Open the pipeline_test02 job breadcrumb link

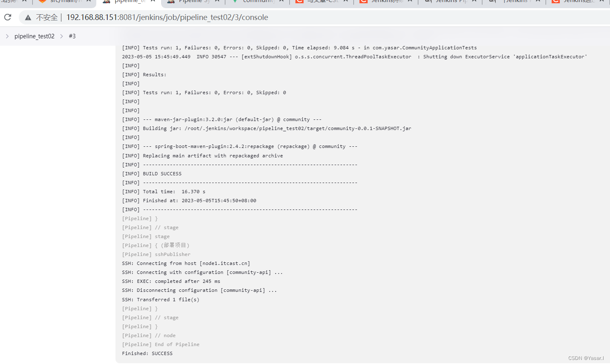coord(35,36)
